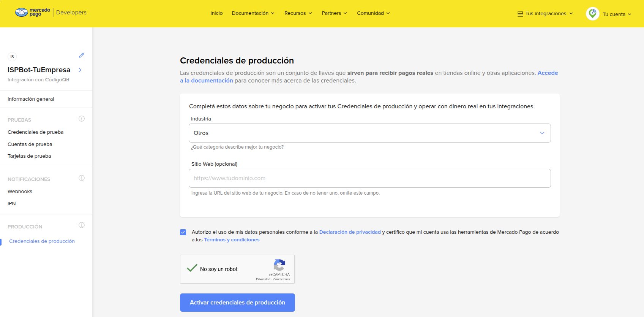This screenshot has height=317, width=644.
Task: Open the Industria dropdown showing Otros
Action: (369, 133)
